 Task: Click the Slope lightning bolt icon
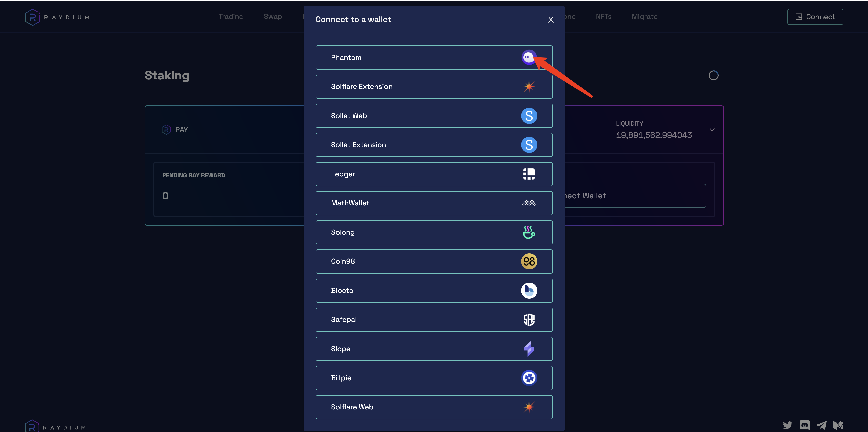(x=529, y=349)
